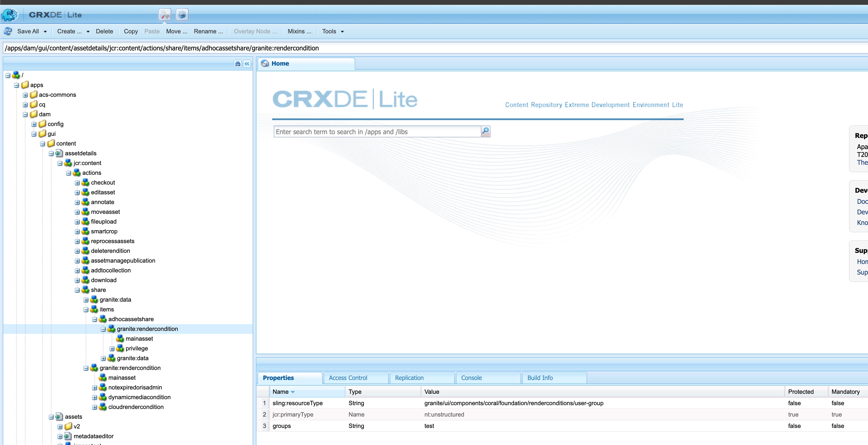
Task: Collapse the tree panel with double-arrow icon
Action: point(247,64)
